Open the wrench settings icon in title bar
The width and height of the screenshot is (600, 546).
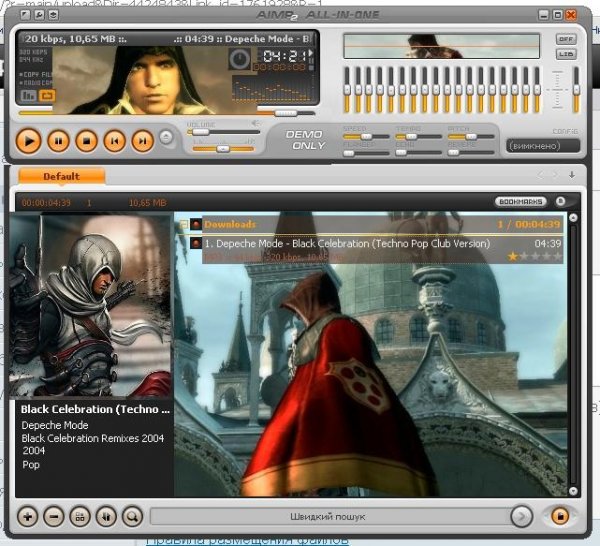tap(39, 15)
